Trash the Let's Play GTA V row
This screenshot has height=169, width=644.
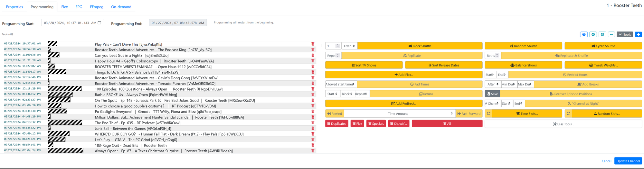(x=313, y=140)
